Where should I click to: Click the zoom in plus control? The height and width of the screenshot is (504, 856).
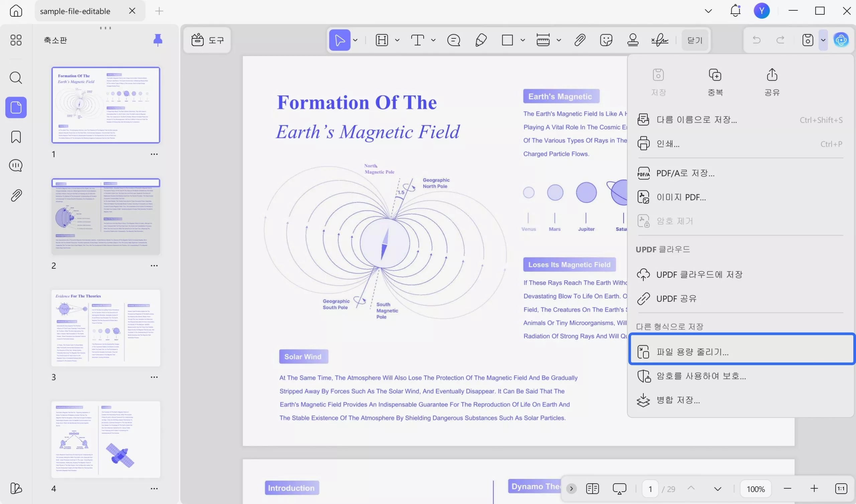click(814, 489)
